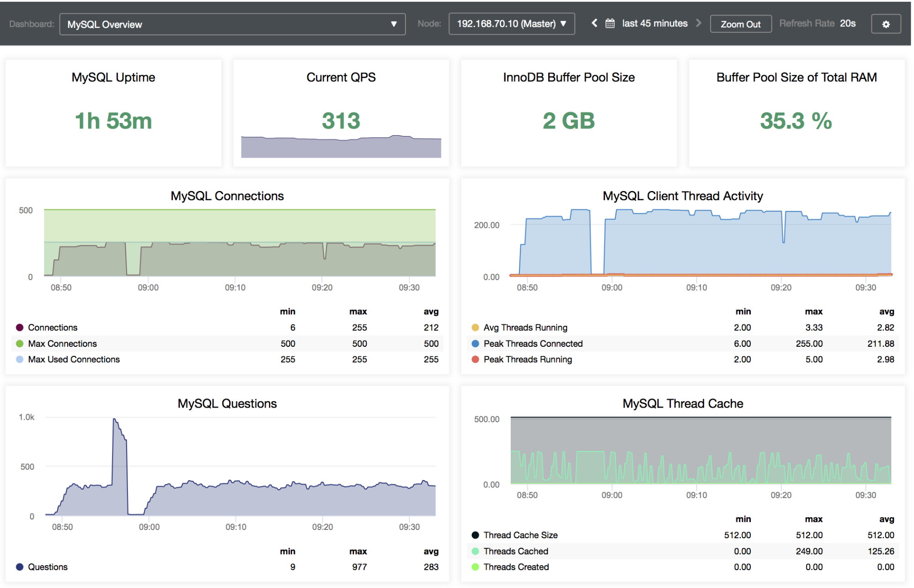Click the last 45 minutes range
This screenshot has width=914, height=588.
point(655,23)
